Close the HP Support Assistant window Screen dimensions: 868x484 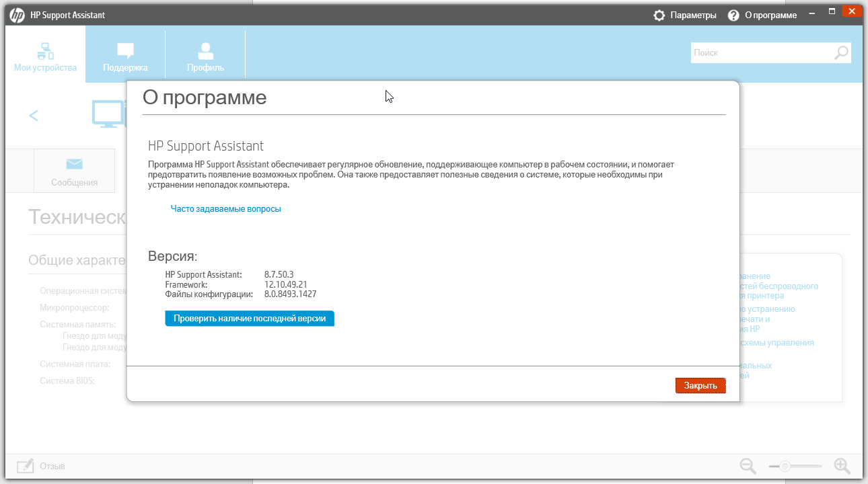(852, 13)
